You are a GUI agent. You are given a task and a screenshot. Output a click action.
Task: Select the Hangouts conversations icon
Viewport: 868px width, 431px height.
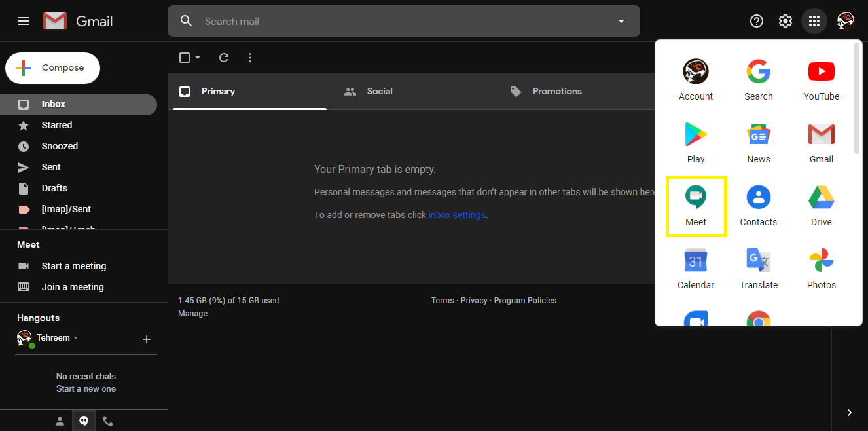84,421
